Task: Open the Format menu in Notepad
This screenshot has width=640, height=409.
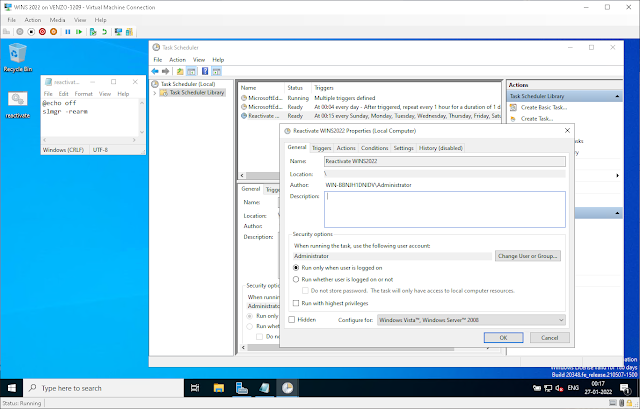Action: (83, 94)
